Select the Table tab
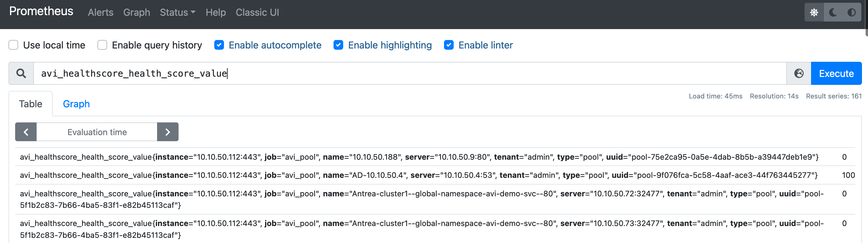The width and height of the screenshot is (868, 243). pos(31,104)
